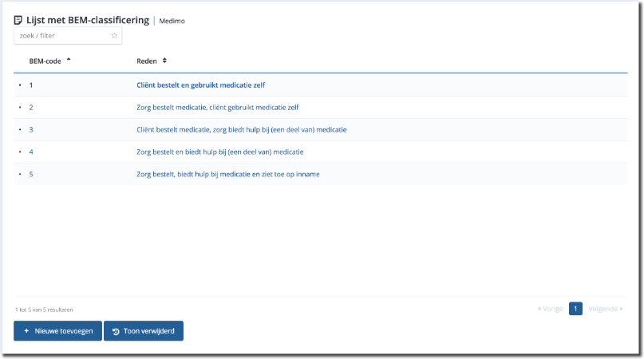Open BEM-code 5 entry

coord(31,174)
